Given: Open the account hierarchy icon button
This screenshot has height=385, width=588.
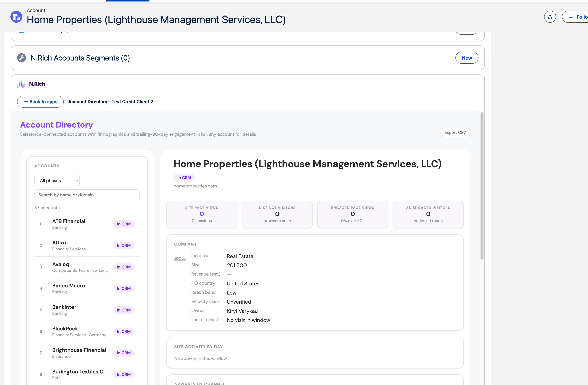Looking at the screenshot, I should pos(550,17).
